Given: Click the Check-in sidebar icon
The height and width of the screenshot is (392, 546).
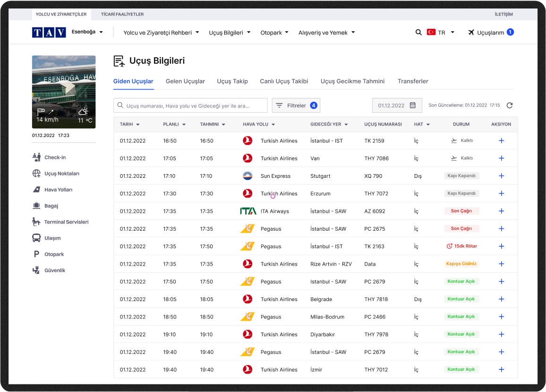Looking at the screenshot, I should pos(36,157).
